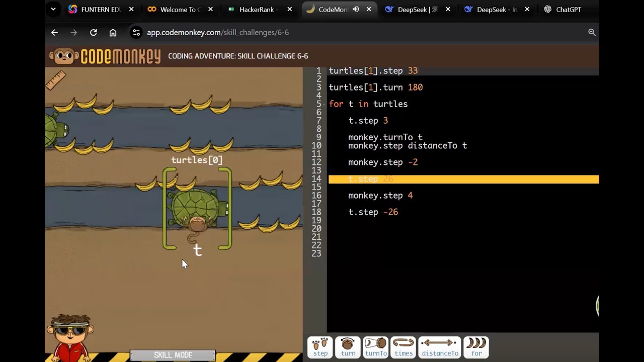Screen dimensions: 644x362
Task: Insert the distanceTo code block
Action: [x=440, y=347]
